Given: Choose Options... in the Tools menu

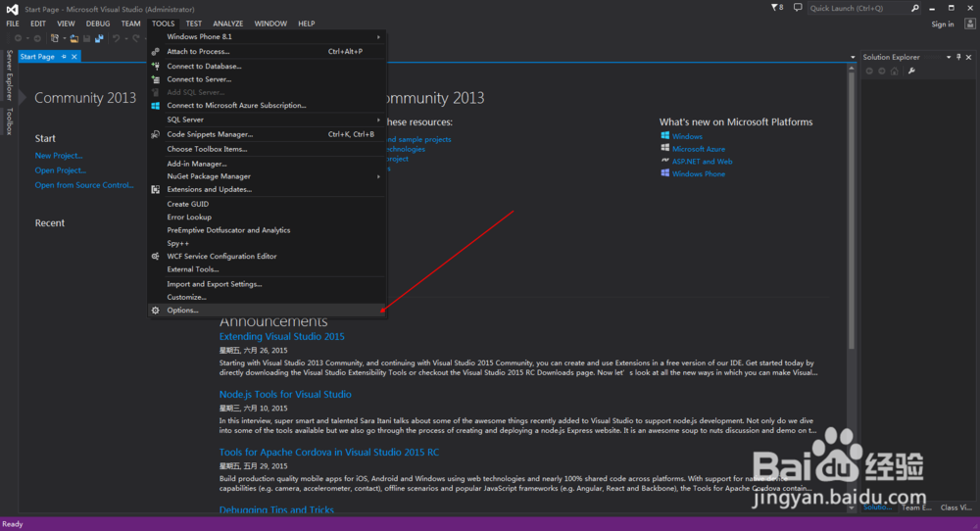Looking at the screenshot, I should tap(267, 311).
